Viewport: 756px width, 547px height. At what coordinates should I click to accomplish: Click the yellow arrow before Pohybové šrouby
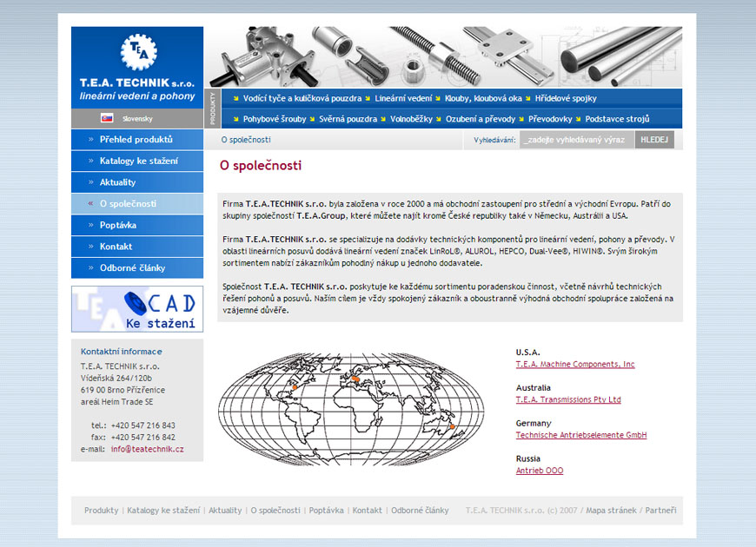click(235, 119)
